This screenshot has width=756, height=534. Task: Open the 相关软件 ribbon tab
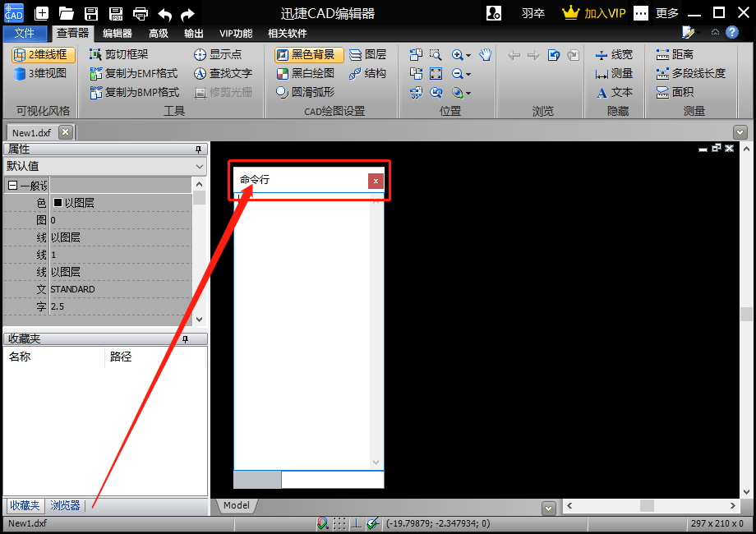coord(288,33)
